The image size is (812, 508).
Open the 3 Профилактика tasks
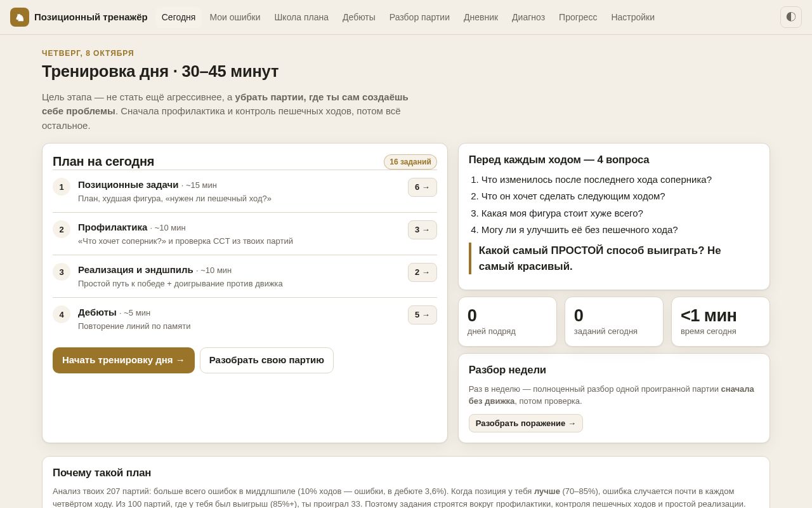pyautogui.click(x=422, y=230)
